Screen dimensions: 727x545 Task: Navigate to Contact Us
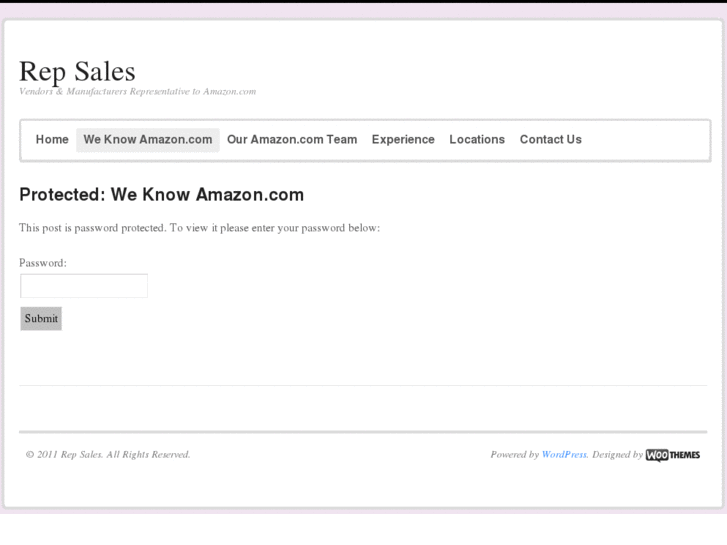click(550, 140)
